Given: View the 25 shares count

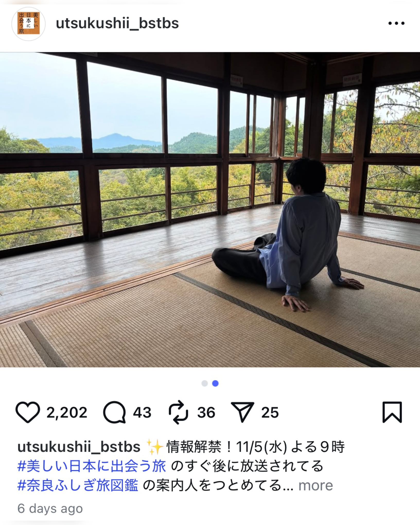Looking at the screenshot, I should pyautogui.click(x=270, y=413).
